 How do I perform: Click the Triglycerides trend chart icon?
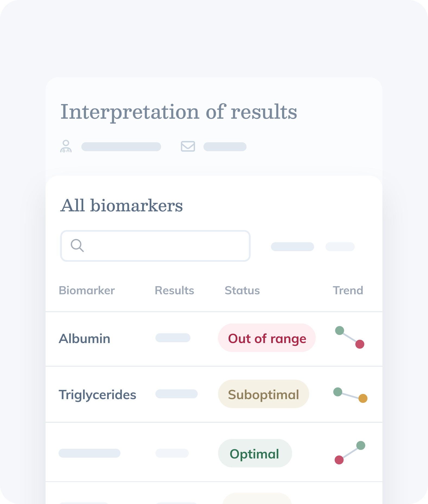350,395
